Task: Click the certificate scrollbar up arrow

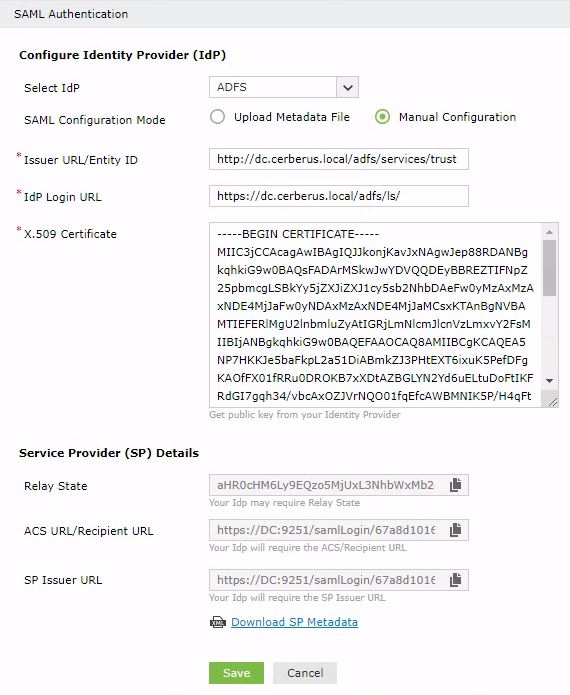Action: point(550,232)
